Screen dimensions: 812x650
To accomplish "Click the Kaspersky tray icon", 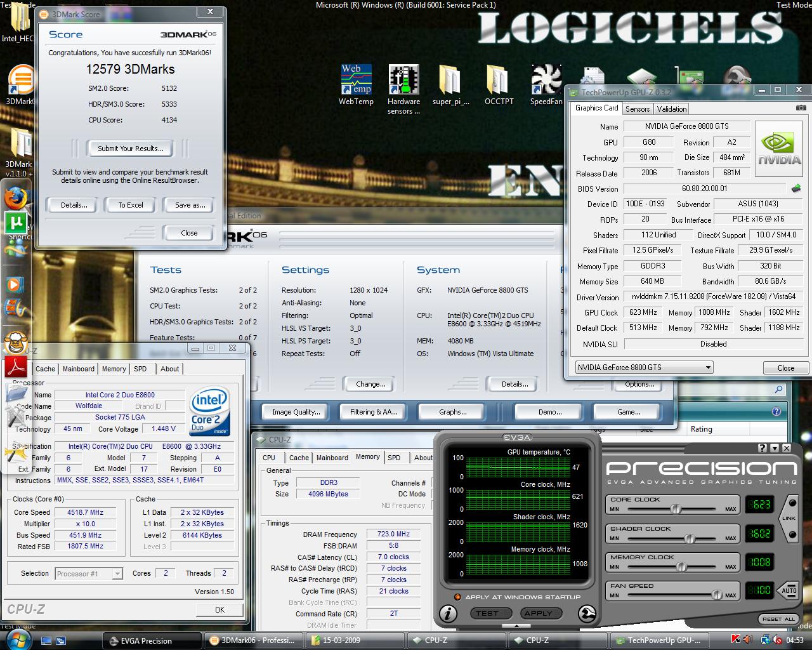I will pos(736,640).
